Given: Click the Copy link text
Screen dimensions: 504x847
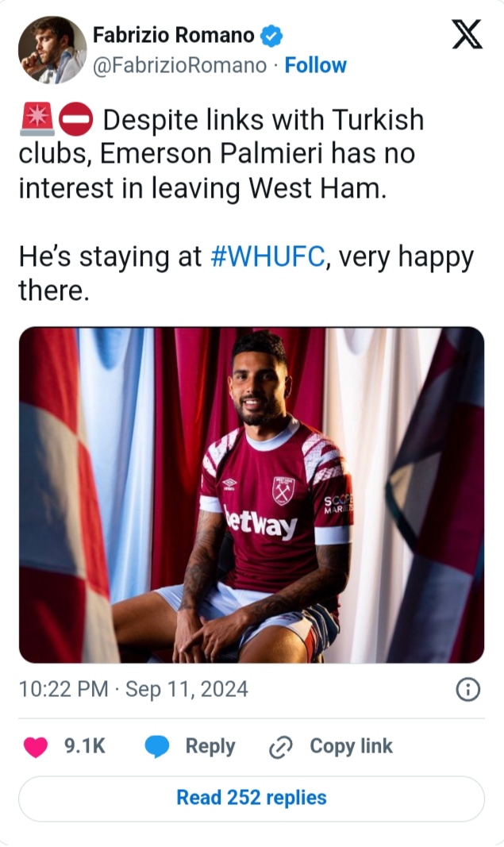Looking at the screenshot, I should pos(351,746).
